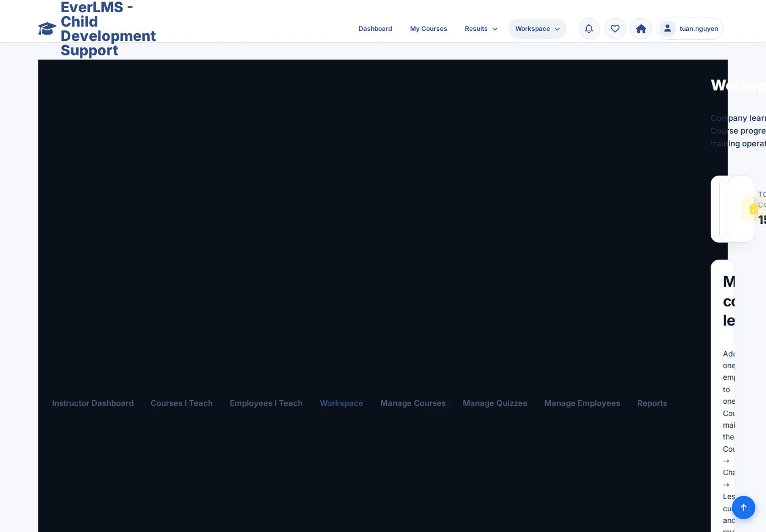This screenshot has height=532, width=766.
Task: Open the Employees I Teach tab
Action: (x=266, y=403)
